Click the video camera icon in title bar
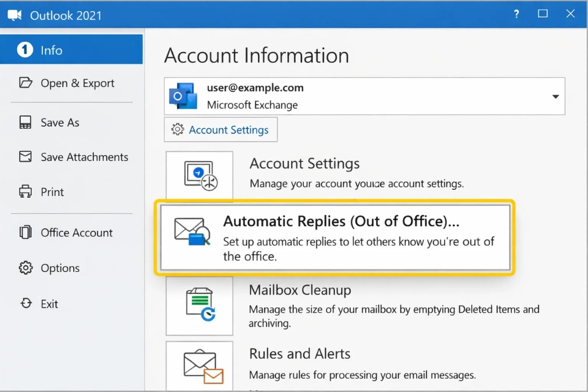Viewport: 588px width, 392px height. point(13,13)
